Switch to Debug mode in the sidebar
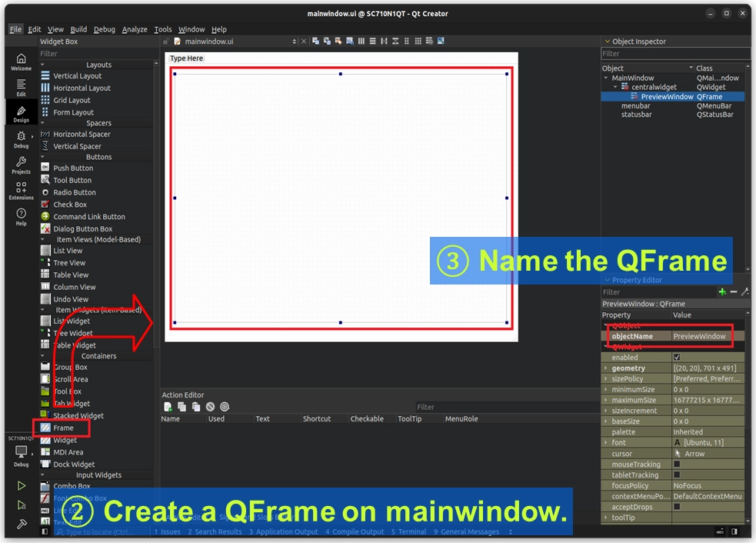This screenshot has height=546, width=756. [21, 139]
